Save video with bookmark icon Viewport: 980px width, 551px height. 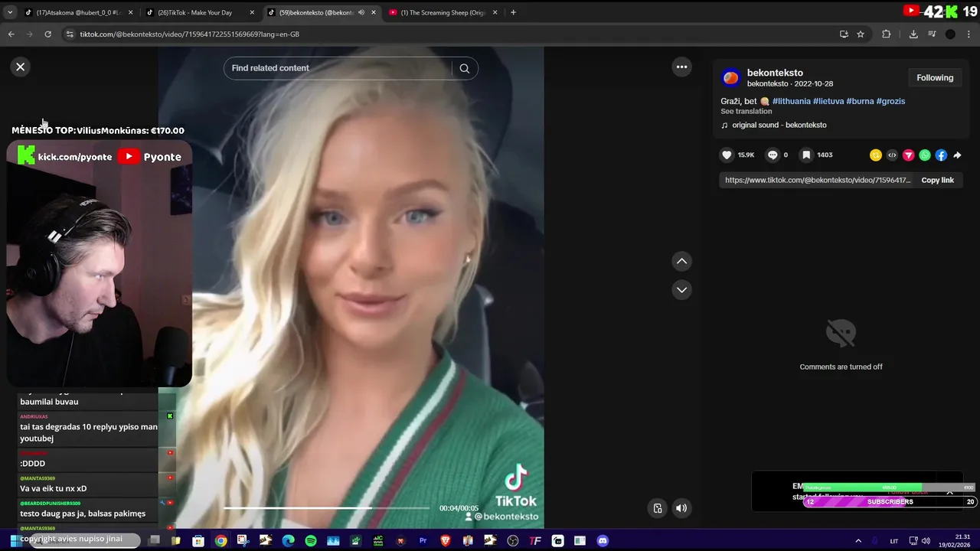pos(806,155)
